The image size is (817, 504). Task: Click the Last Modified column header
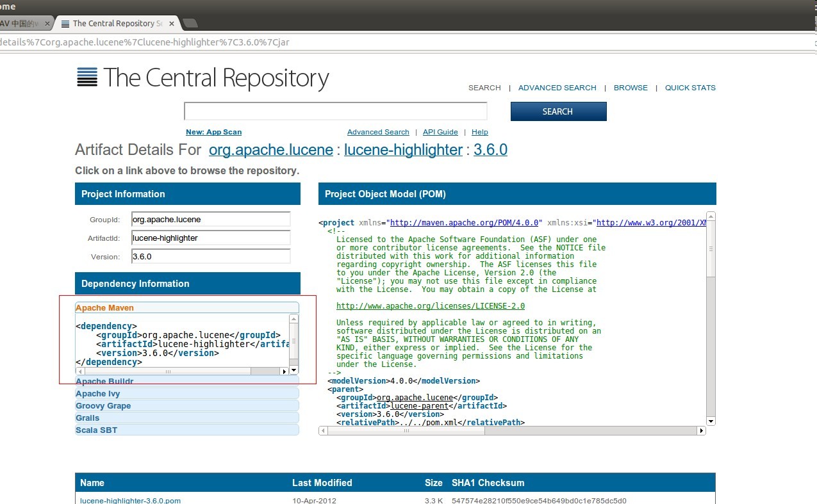(322, 483)
